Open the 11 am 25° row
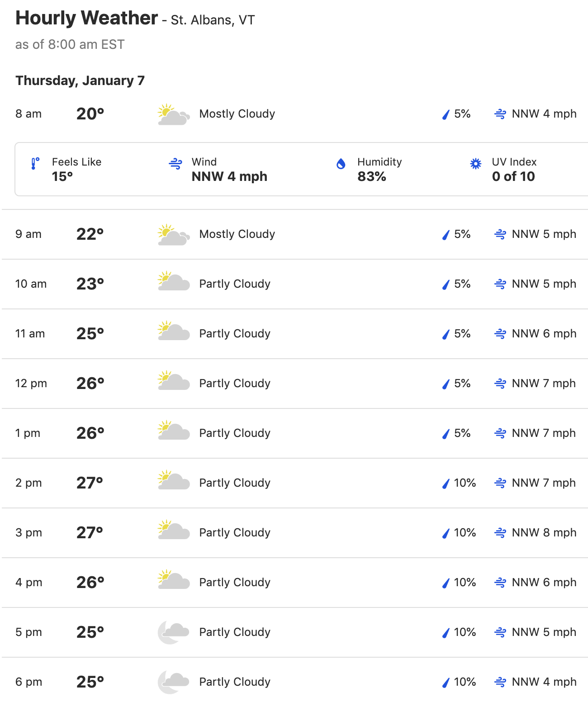The height and width of the screenshot is (702, 588). [x=295, y=334]
